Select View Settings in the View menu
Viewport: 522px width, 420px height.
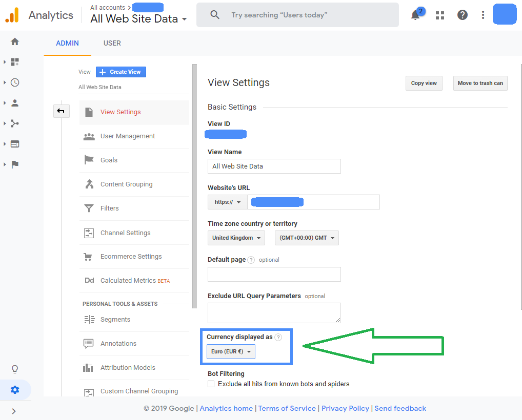point(134,112)
